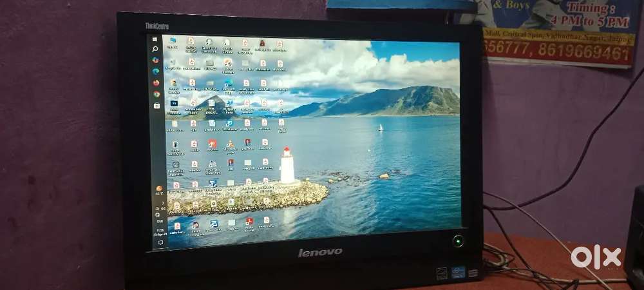The image size is (644, 290).
Task: Open the notification center icon
Action: [160, 243]
